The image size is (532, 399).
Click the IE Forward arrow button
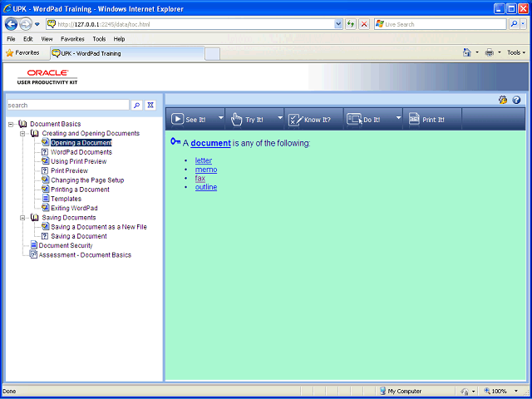[26, 24]
